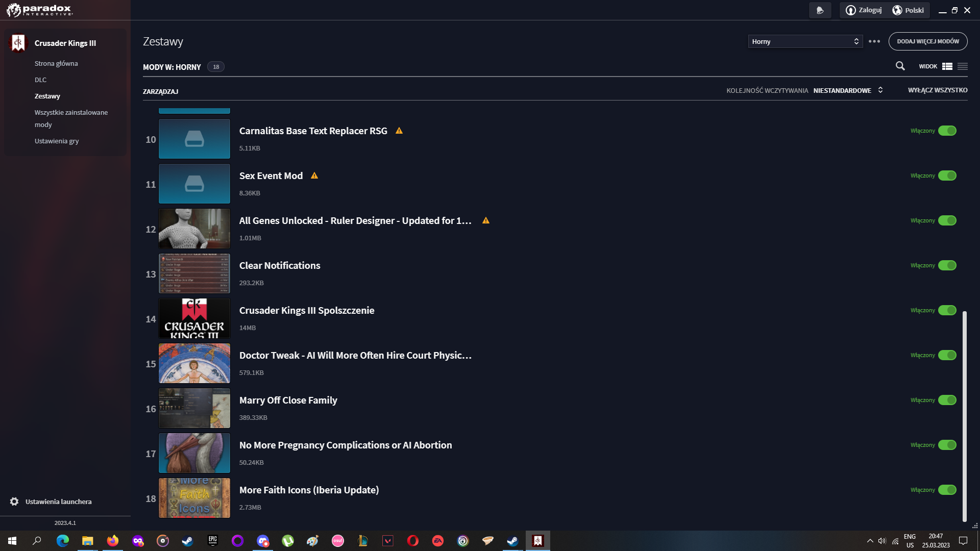Open the Discord taskbar icon
The width and height of the screenshot is (980, 551).
coord(263,541)
